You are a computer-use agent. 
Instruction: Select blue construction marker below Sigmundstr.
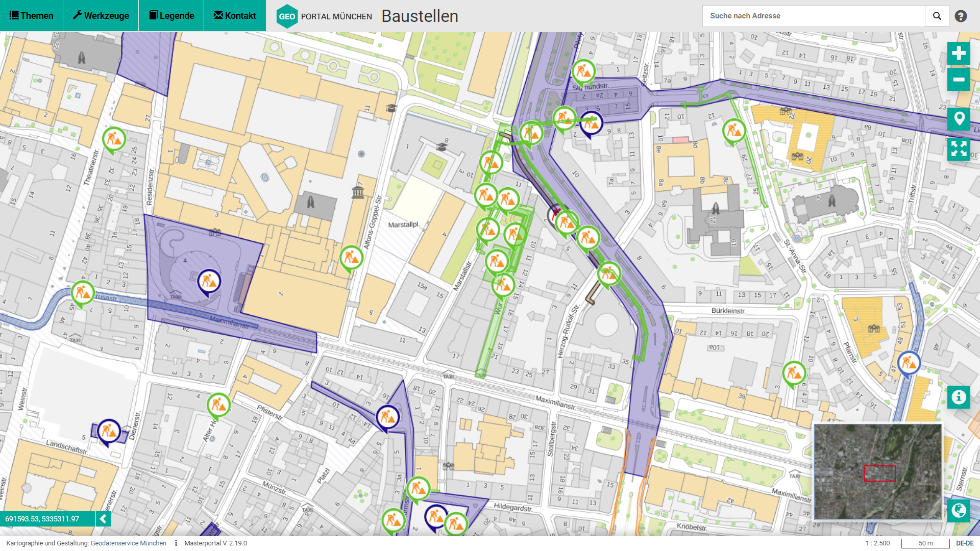[x=592, y=123]
